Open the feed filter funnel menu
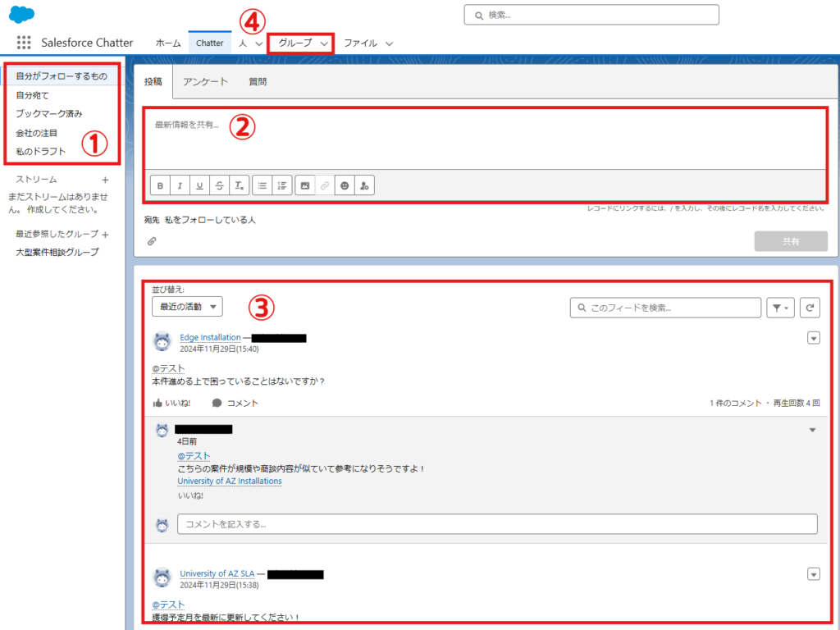The image size is (840, 630). (x=780, y=308)
